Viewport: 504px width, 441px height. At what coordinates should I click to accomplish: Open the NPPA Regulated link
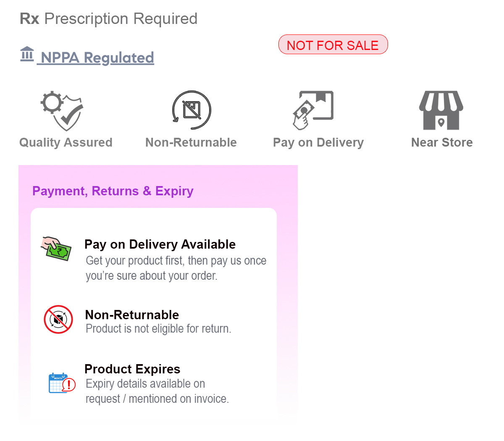pos(97,58)
